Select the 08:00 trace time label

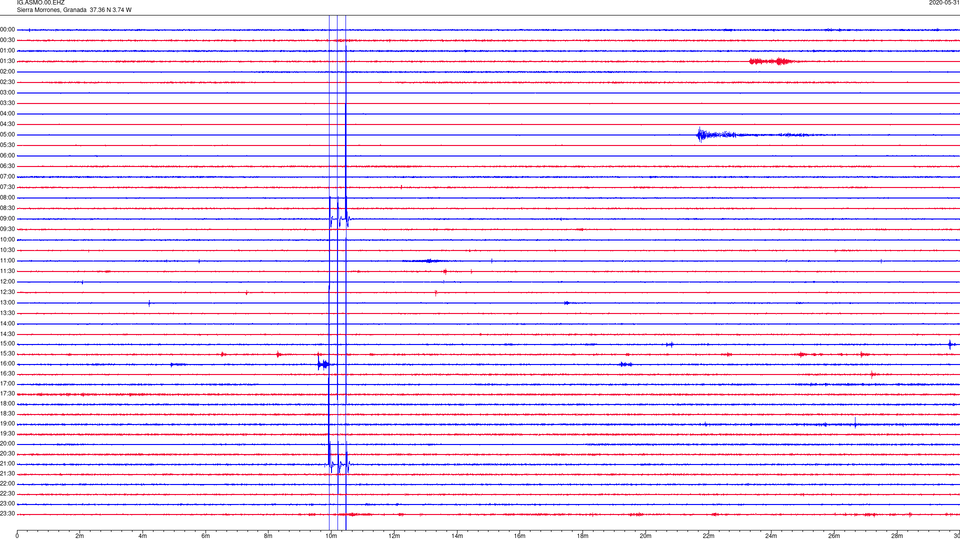tap(7, 198)
